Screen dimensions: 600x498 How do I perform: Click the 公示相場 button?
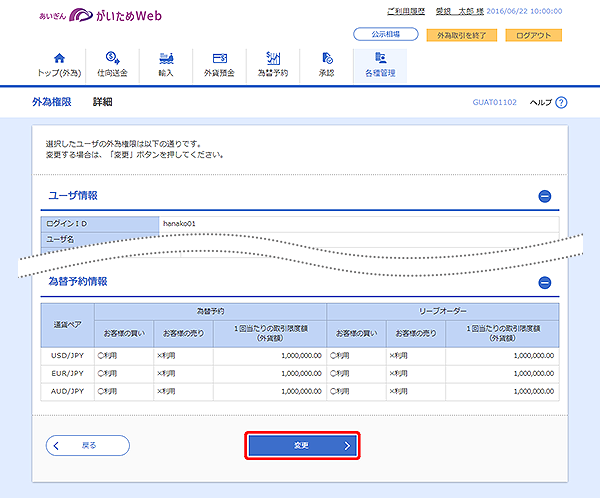(386, 34)
